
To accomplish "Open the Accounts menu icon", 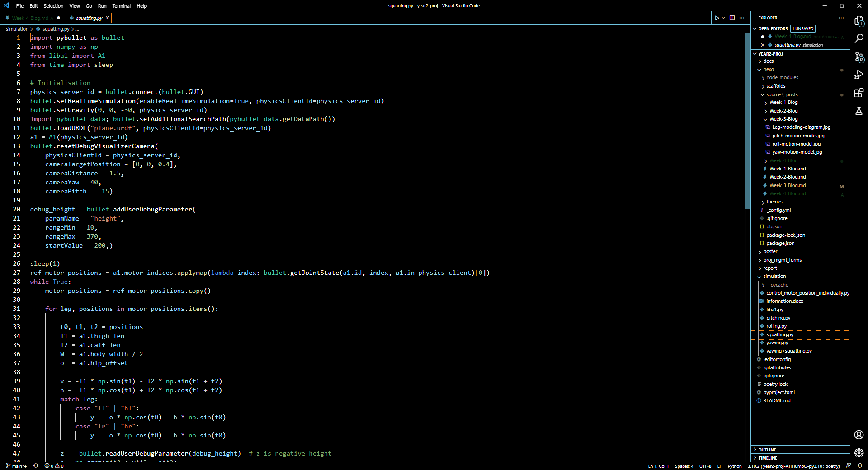I will (x=859, y=435).
